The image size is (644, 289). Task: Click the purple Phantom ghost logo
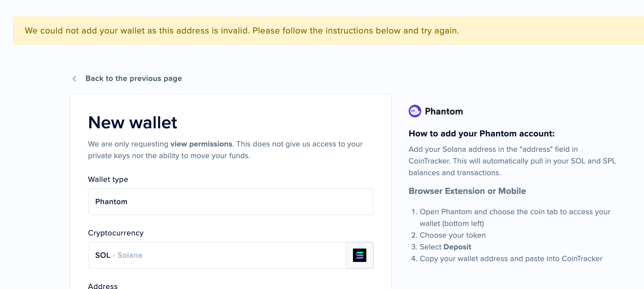415,111
